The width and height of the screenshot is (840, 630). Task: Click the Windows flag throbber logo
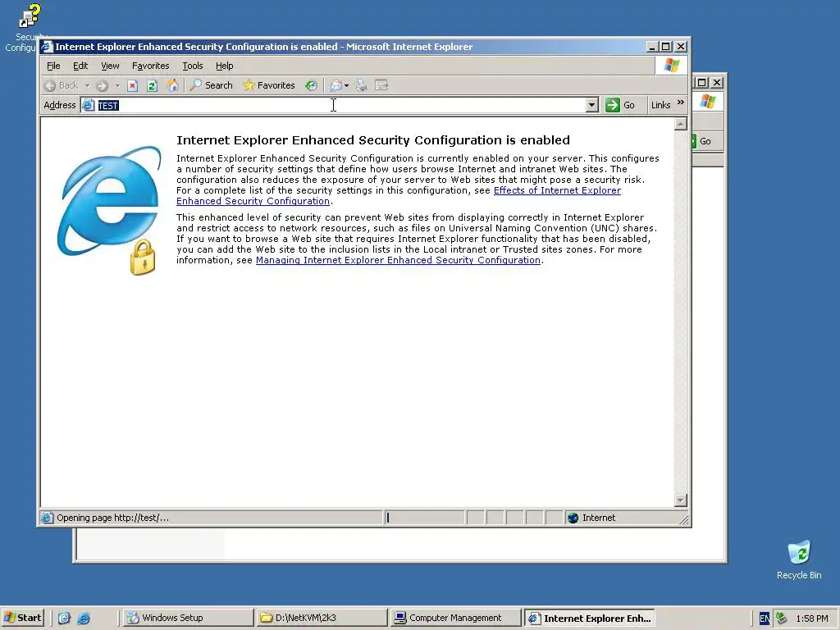(x=672, y=66)
